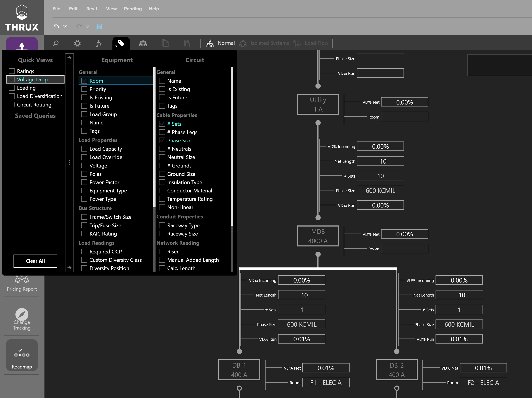Select the hierarchy tree icon
The height and width of the screenshot is (398, 532).
143,43
